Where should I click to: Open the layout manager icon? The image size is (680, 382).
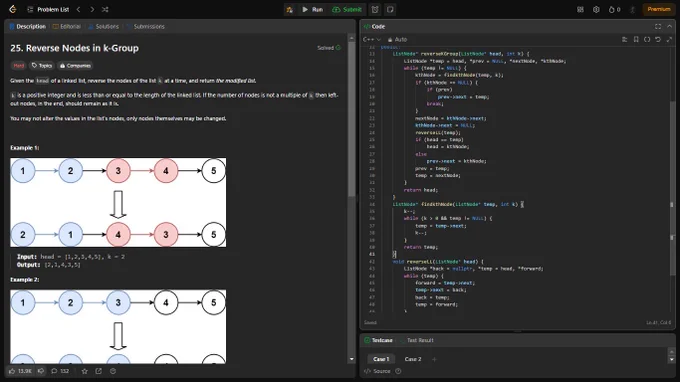580,10
